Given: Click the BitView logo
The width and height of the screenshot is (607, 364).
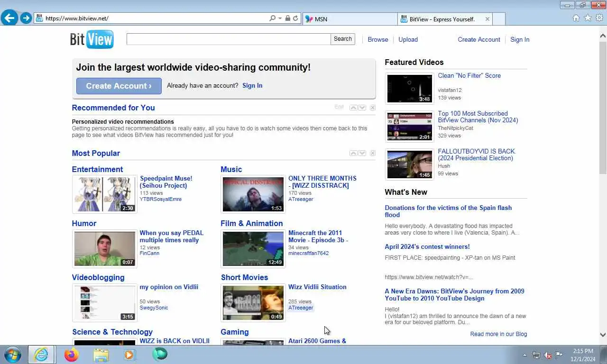Looking at the screenshot, I should pyautogui.click(x=92, y=39).
